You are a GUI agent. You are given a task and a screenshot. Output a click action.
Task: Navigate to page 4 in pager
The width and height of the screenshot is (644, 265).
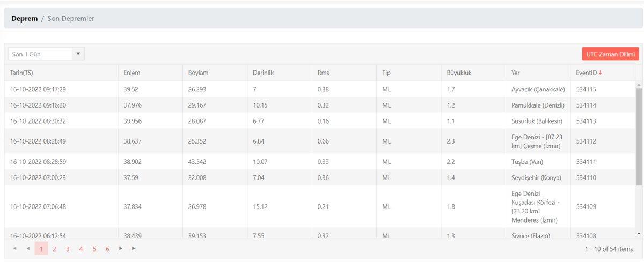tap(81, 249)
